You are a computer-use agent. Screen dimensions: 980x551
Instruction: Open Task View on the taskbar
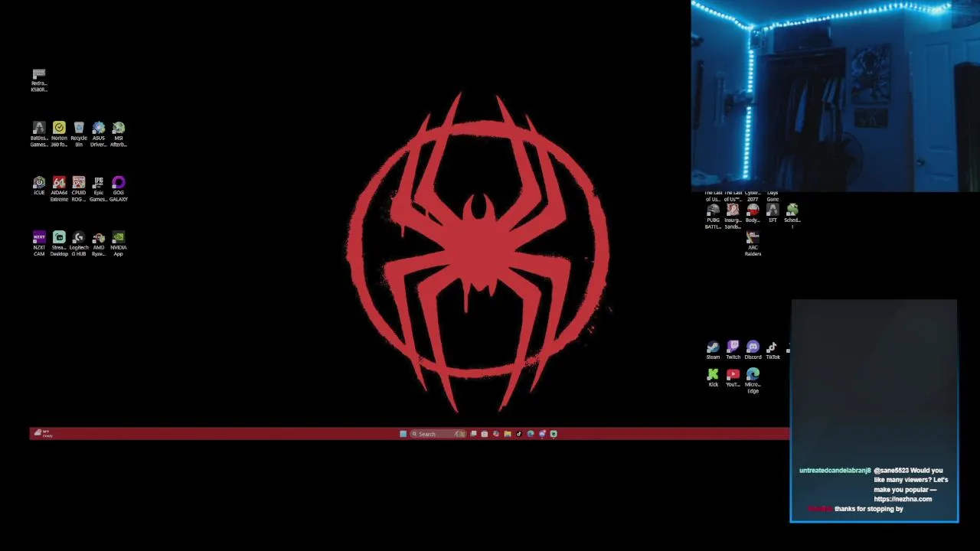coord(473,434)
